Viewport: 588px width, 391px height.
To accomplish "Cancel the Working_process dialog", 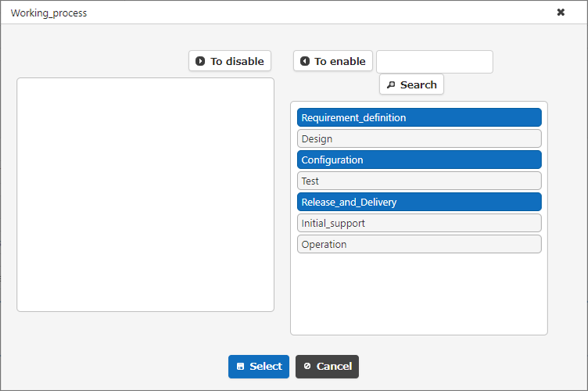I will 327,366.
